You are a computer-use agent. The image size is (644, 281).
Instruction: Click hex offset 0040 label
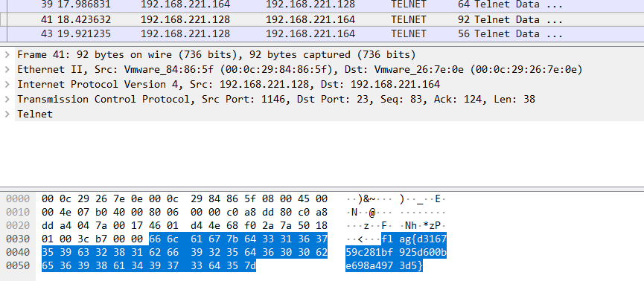click(18, 252)
